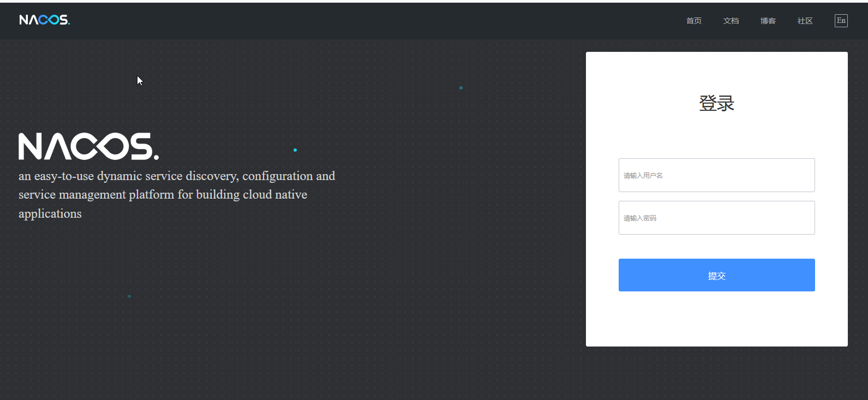Click the large NACOS banner logo
This screenshot has width=868, height=400.
point(89,146)
